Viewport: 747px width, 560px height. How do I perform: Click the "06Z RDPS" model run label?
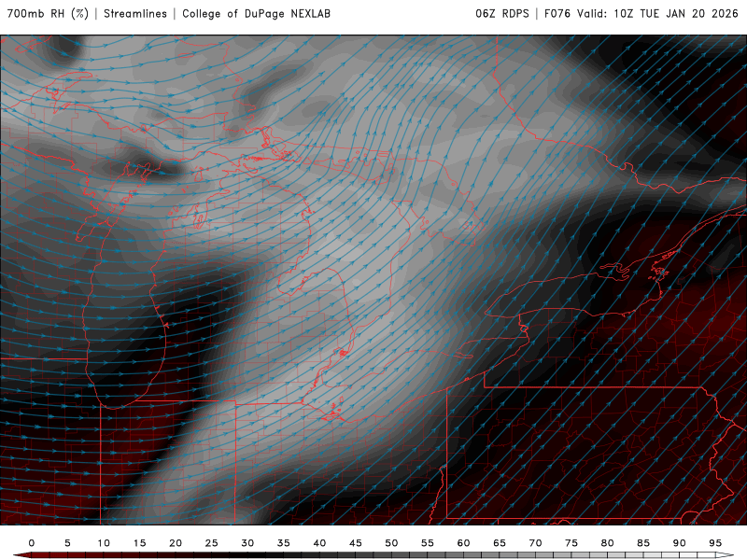click(502, 14)
